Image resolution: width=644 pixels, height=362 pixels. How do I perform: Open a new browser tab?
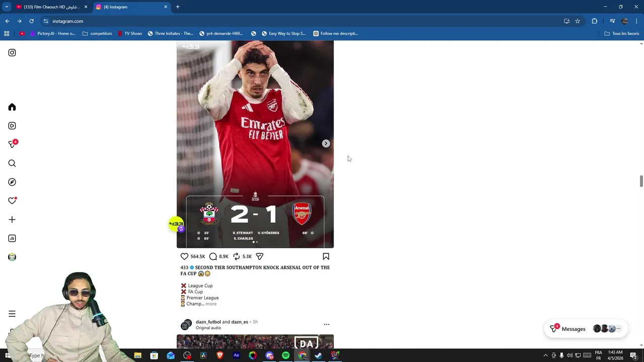point(178,7)
